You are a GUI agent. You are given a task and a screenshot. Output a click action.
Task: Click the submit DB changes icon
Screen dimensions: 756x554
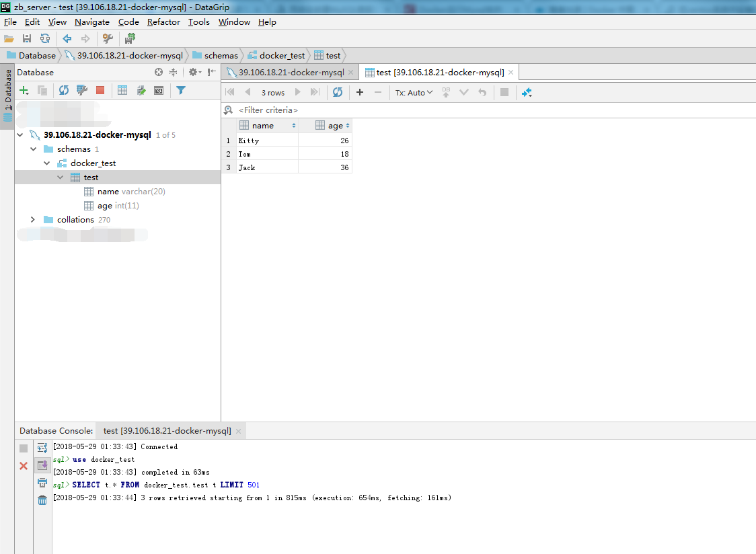[446, 92]
